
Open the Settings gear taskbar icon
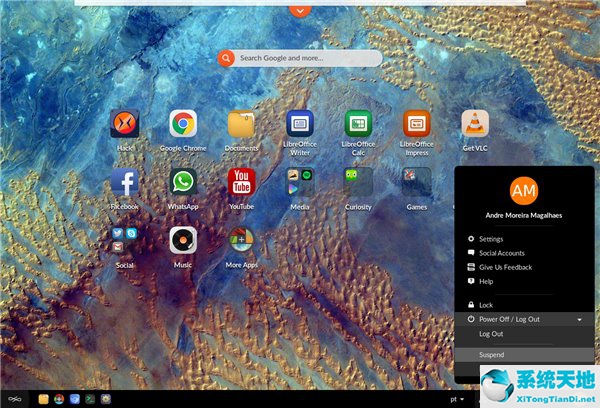pyautogui.click(x=106, y=400)
